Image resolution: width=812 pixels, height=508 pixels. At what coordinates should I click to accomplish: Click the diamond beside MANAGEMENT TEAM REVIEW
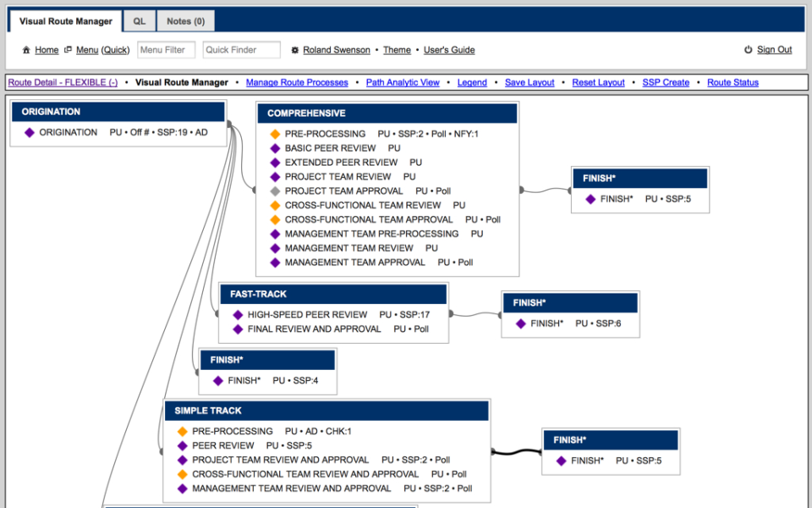click(275, 248)
